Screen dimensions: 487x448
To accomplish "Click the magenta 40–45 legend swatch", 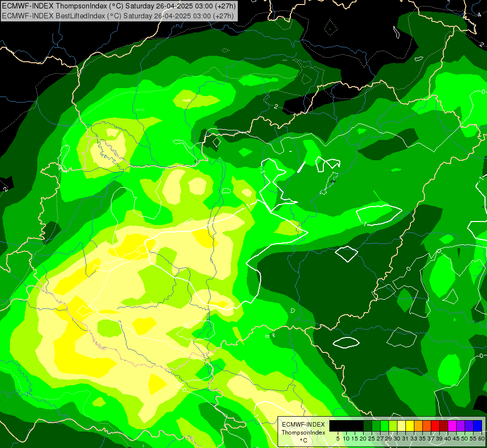I will tap(452, 426).
